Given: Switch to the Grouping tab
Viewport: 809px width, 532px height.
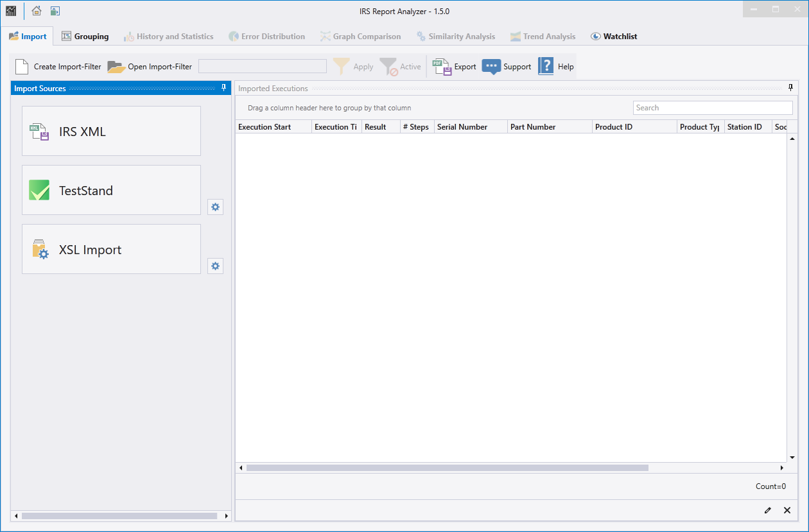Looking at the screenshot, I should pyautogui.click(x=85, y=37).
